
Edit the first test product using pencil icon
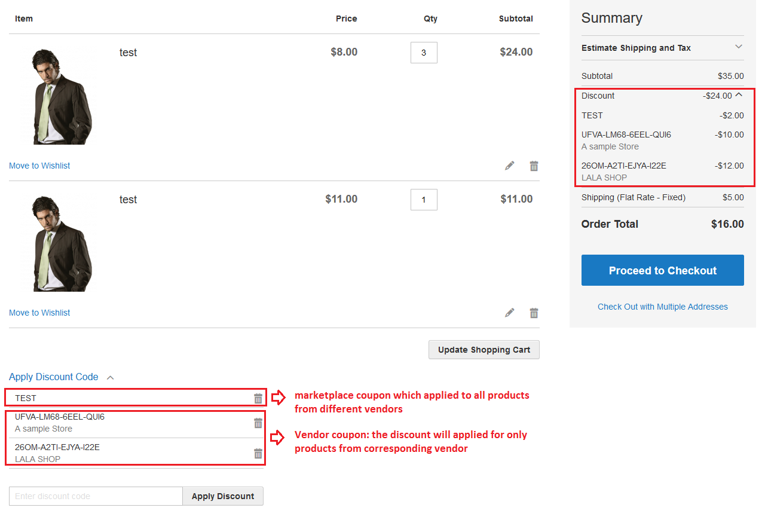tap(509, 166)
